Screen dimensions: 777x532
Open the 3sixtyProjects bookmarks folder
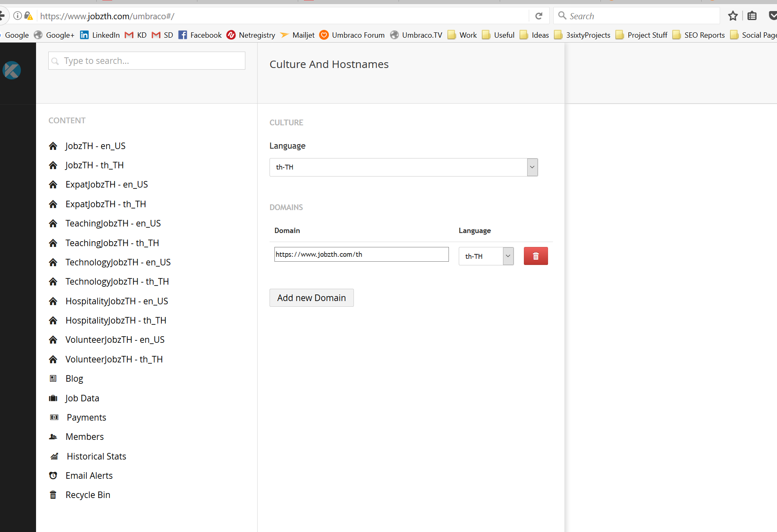[582, 35]
